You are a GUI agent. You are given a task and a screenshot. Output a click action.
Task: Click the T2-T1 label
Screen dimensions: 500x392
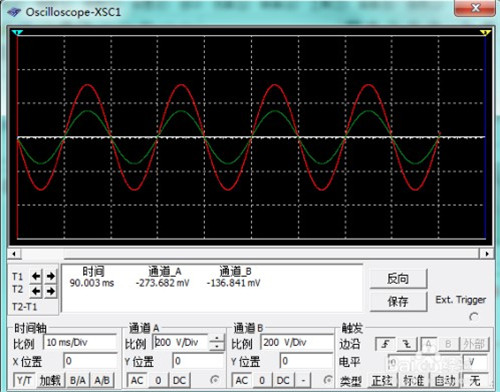(x=24, y=307)
